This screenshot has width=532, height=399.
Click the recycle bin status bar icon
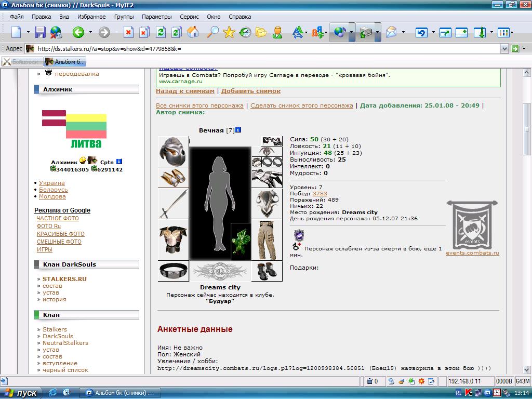pyautogui.click(x=370, y=381)
